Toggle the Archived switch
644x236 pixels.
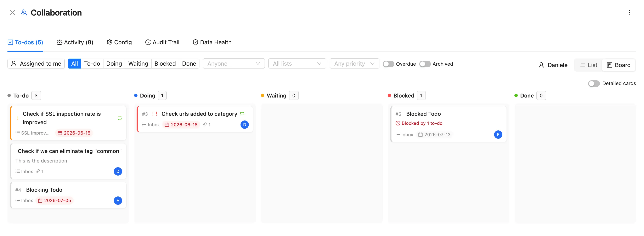pyautogui.click(x=425, y=64)
